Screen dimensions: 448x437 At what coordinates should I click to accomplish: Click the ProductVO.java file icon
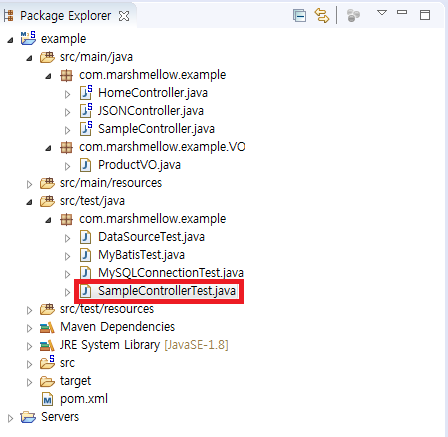pyautogui.click(x=86, y=165)
